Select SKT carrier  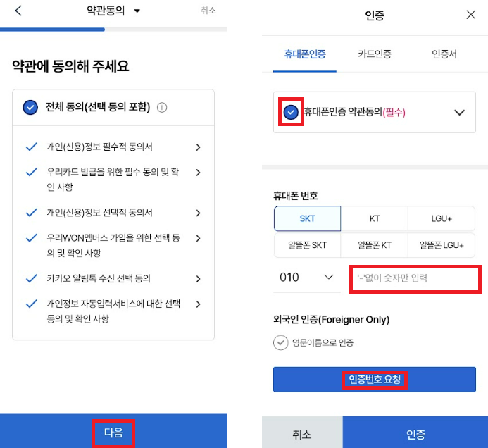pos(307,218)
